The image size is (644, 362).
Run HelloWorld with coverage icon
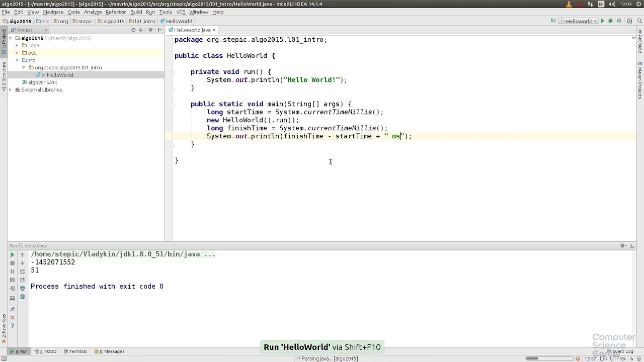click(x=618, y=21)
